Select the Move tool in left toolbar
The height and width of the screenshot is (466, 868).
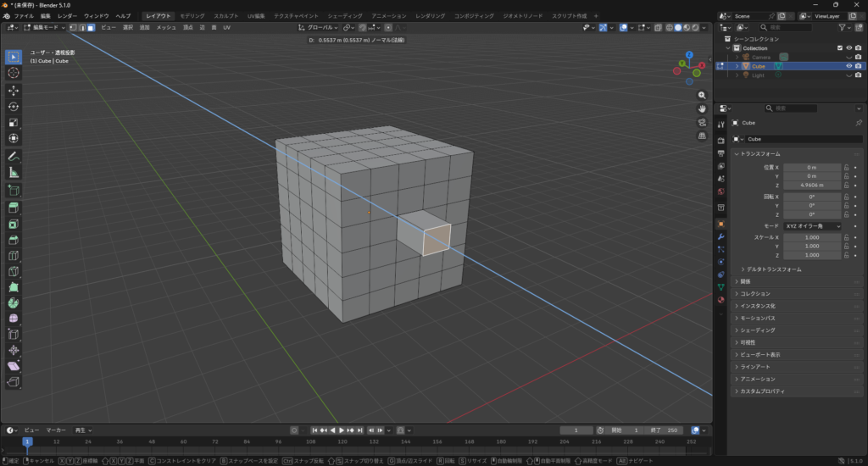pos(14,90)
